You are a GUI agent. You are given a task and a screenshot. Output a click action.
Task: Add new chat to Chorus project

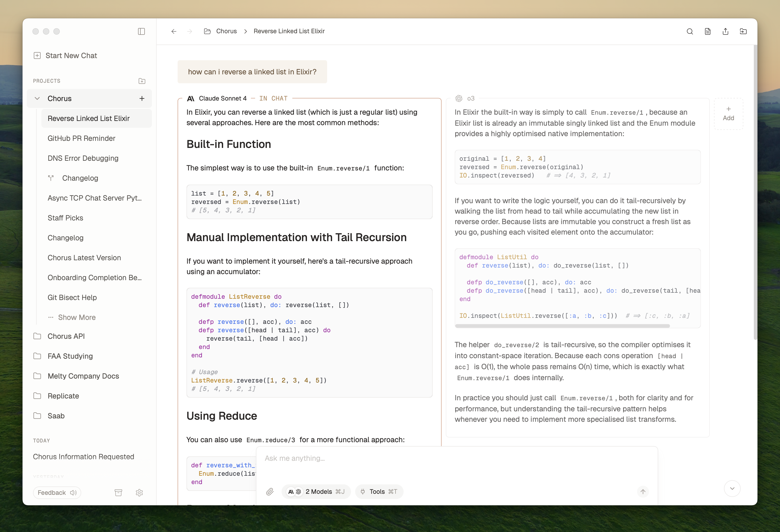142,98
